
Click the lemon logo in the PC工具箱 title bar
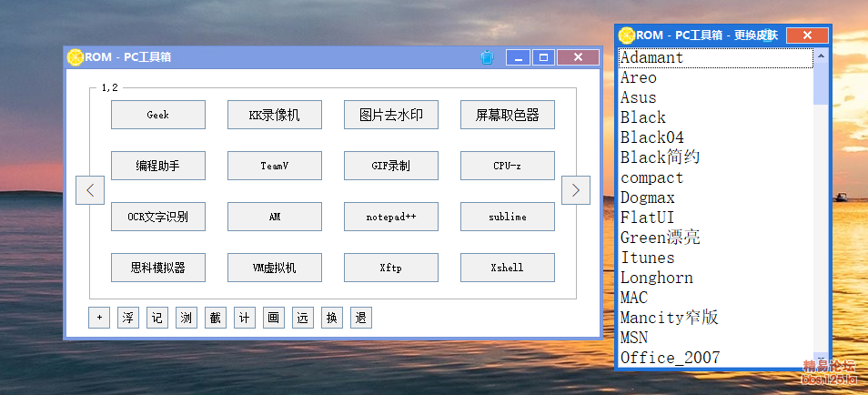tap(75, 57)
